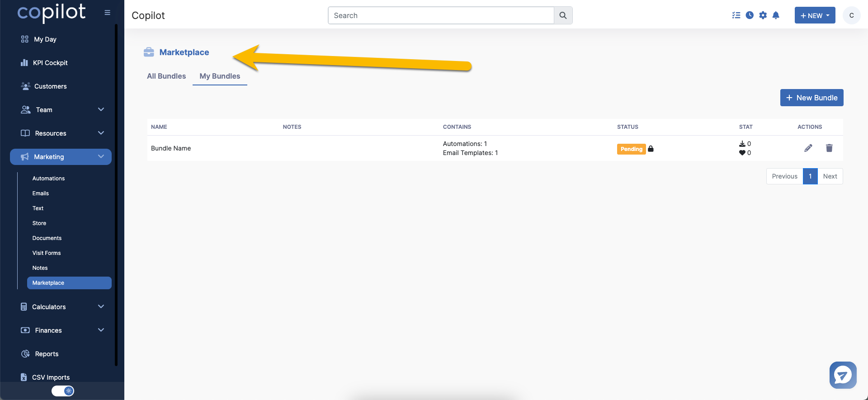The image size is (868, 400).
Task: Go to Next page
Action: (830, 176)
